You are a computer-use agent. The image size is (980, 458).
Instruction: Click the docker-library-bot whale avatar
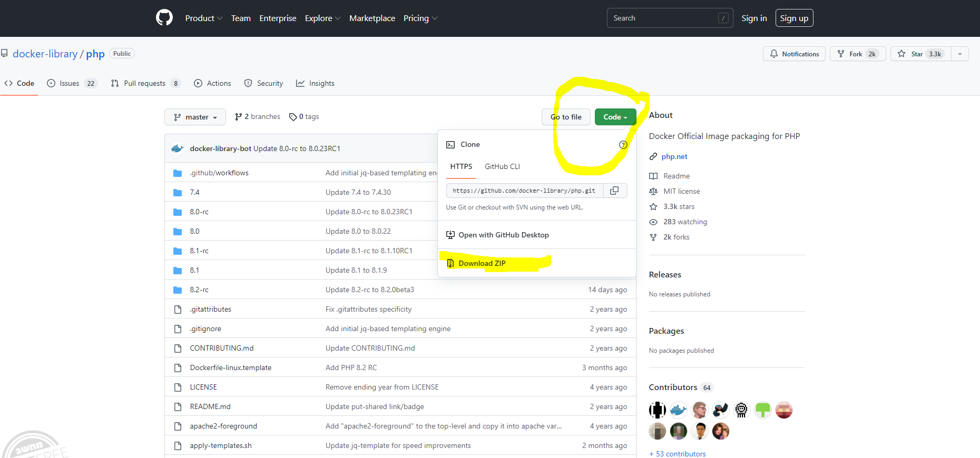point(178,149)
